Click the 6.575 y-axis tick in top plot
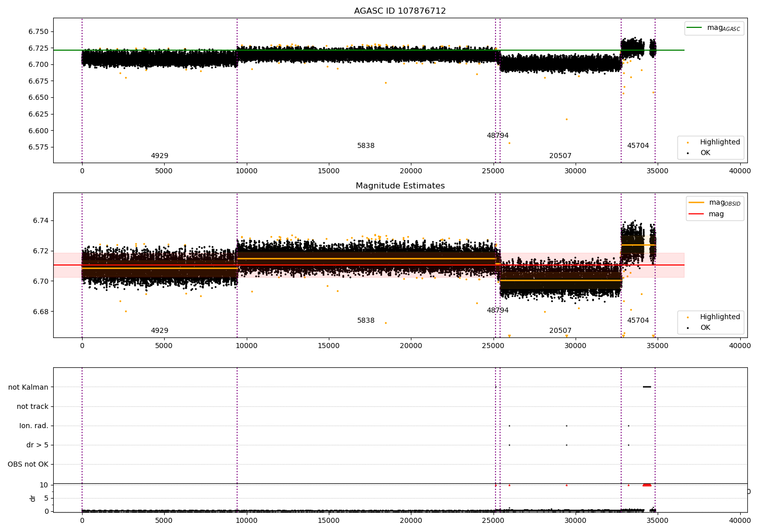 (39, 147)
